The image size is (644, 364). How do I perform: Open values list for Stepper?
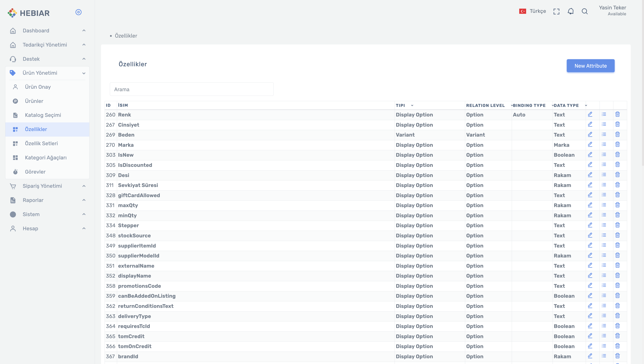pyautogui.click(x=604, y=225)
